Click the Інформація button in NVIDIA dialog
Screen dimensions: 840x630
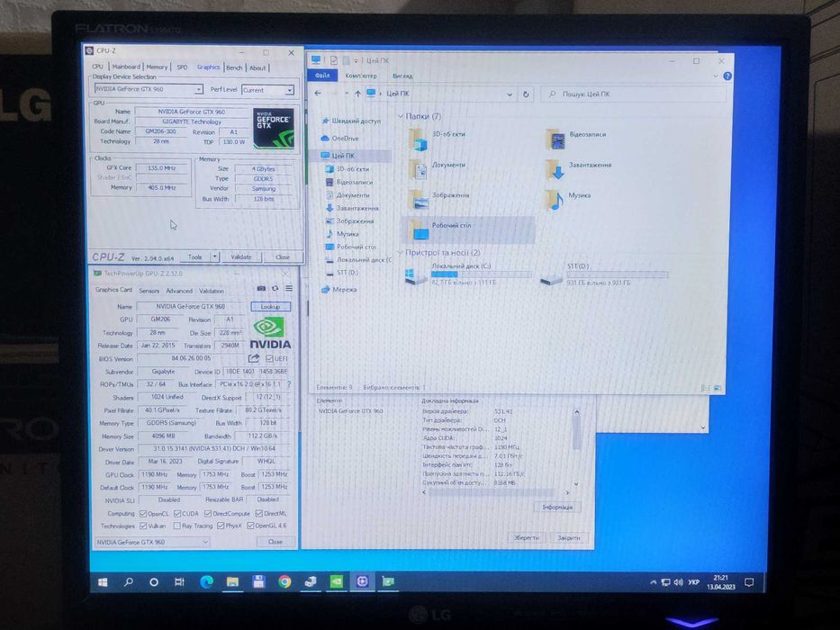pyautogui.click(x=557, y=507)
